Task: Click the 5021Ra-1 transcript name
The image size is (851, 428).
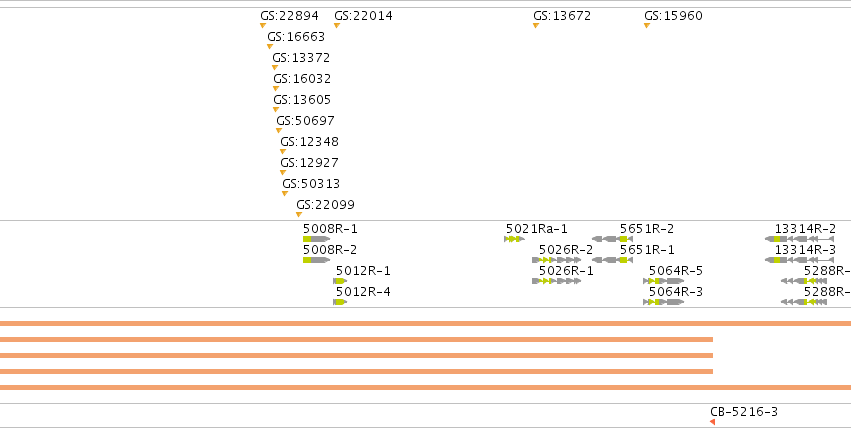Action: pos(537,228)
